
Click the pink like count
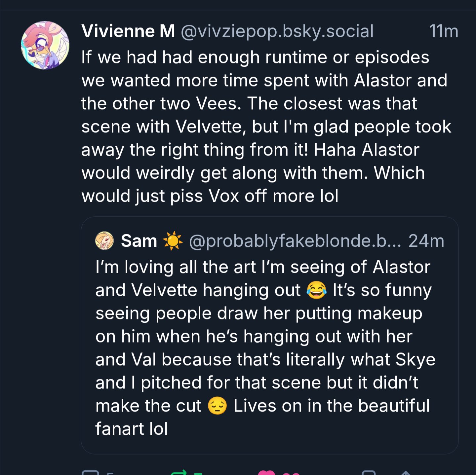click(x=291, y=473)
